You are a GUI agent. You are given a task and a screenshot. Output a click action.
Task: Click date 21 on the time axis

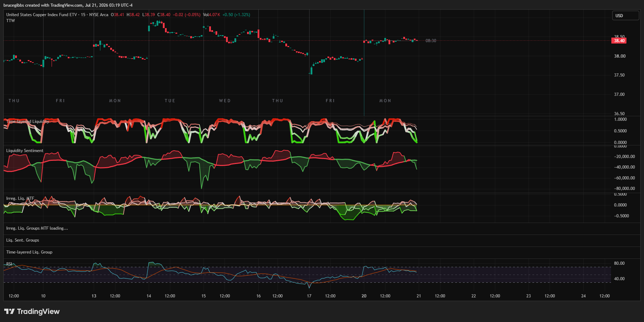(x=419, y=296)
